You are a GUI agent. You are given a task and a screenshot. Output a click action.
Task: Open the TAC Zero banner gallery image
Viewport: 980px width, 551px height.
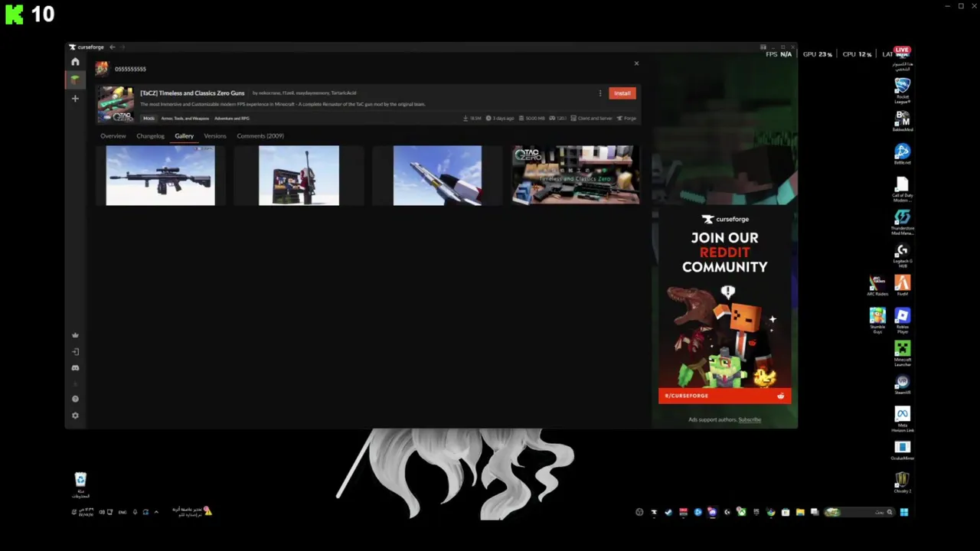click(576, 175)
